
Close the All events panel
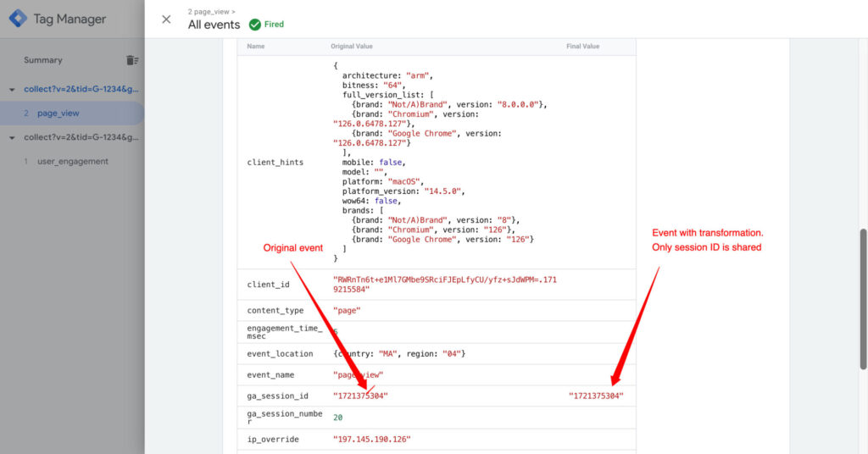(x=166, y=19)
